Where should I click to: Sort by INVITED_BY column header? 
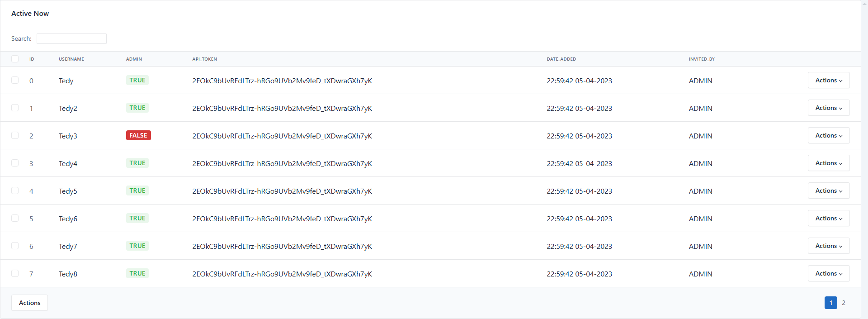click(702, 59)
